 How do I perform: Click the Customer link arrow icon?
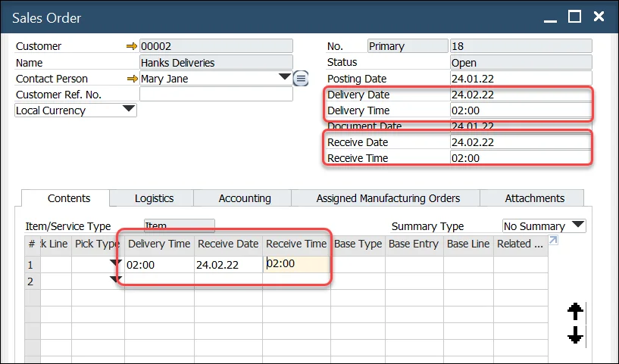point(132,46)
